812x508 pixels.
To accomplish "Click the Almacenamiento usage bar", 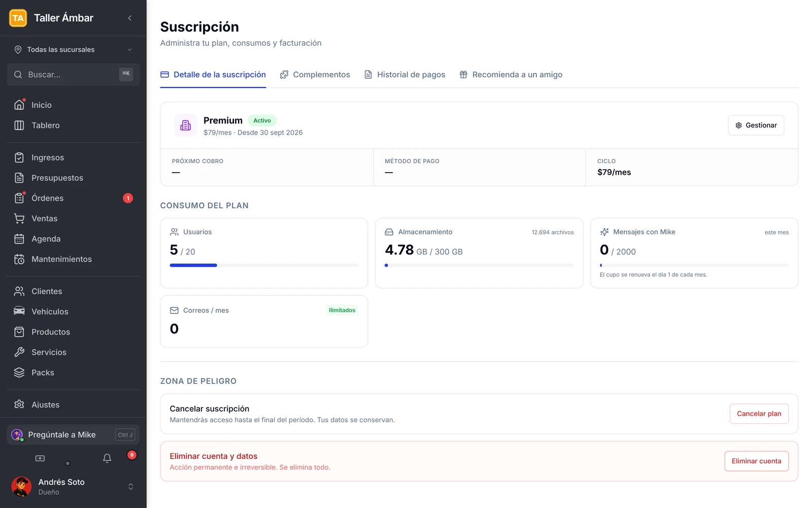I will (479, 265).
